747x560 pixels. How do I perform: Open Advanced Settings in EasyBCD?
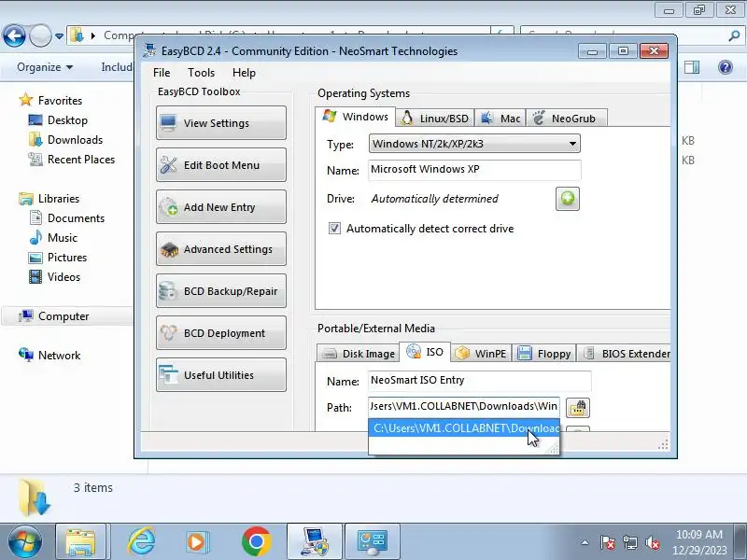coord(221,248)
